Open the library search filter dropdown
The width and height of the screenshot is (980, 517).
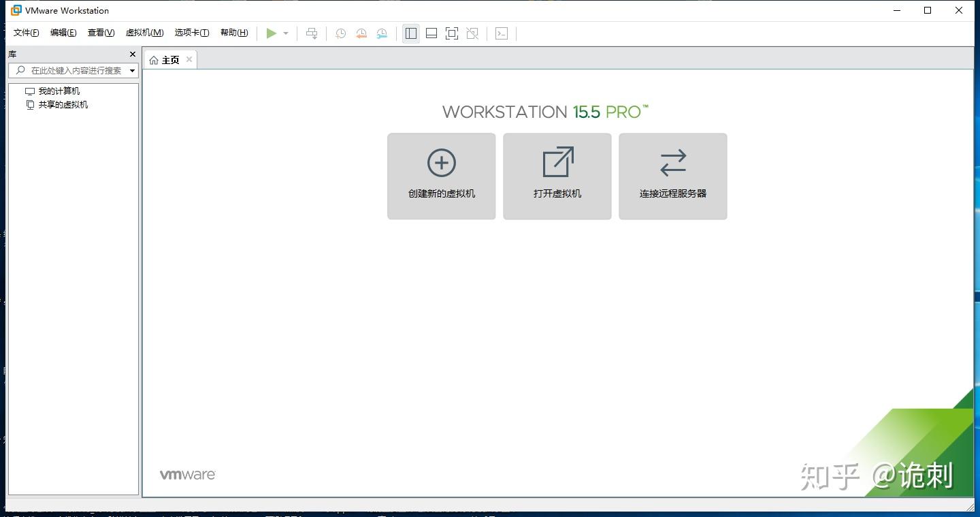pos(132,70)
